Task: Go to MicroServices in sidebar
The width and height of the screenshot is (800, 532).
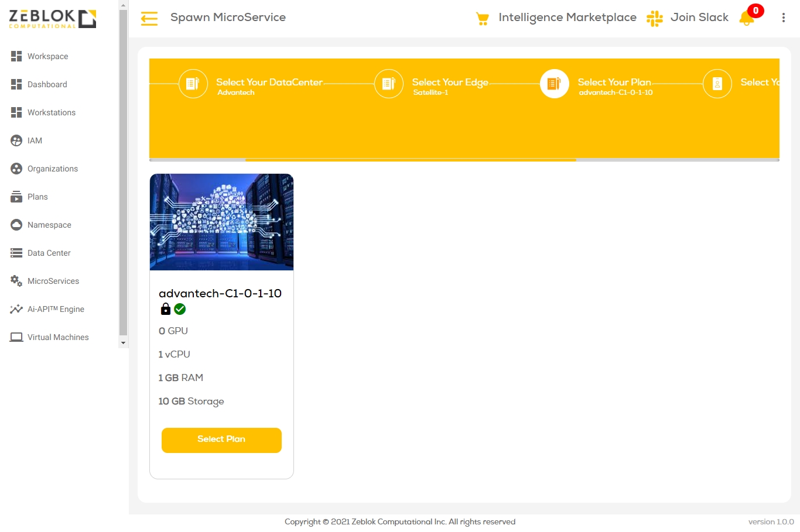Action: (53, 281)
